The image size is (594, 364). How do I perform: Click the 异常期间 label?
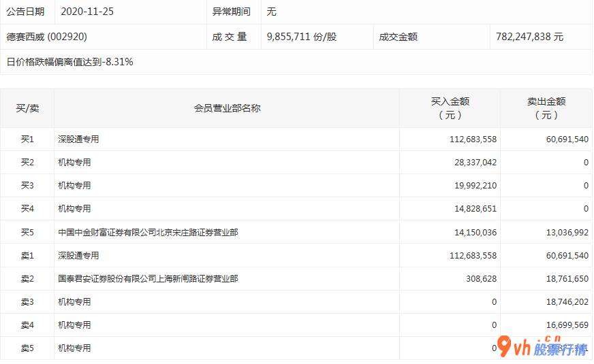231,12
